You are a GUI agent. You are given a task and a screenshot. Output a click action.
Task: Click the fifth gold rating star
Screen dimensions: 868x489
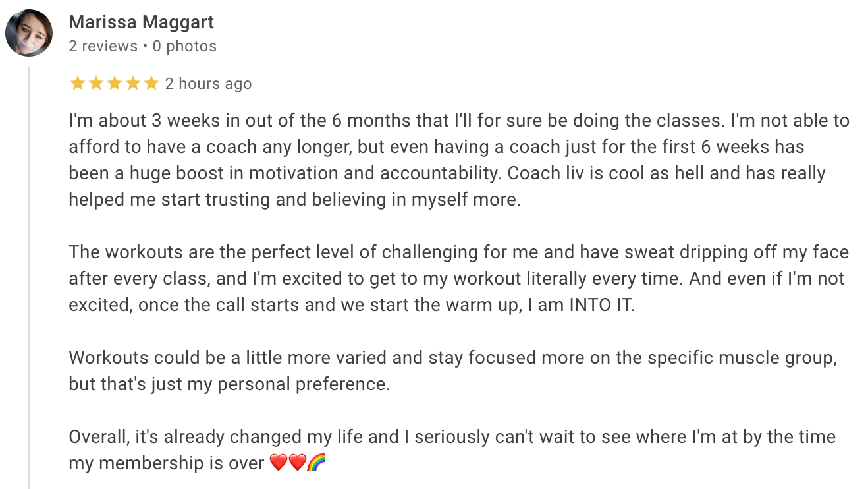click(x=151, y=83)
